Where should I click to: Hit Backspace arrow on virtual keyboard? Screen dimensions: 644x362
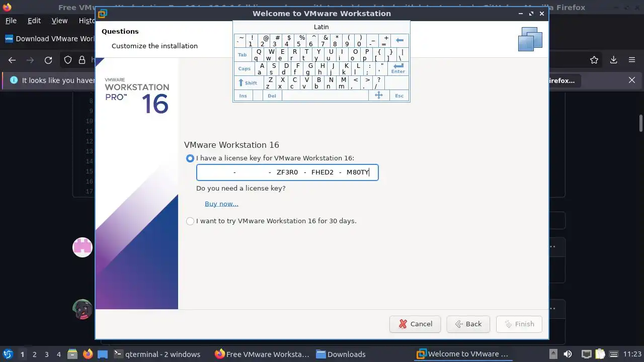point(400,40)
